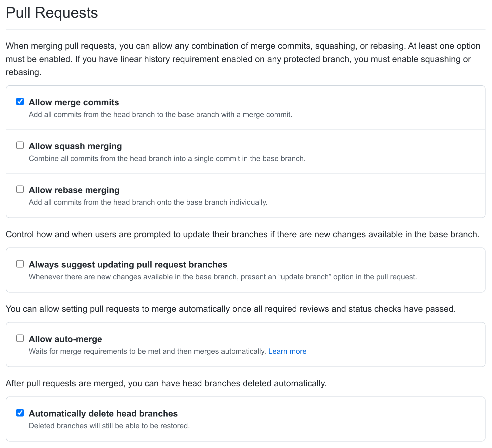The image size is (492, 448).
Task: Select the Pull Requests heading
Action: (x=52, y=13)
